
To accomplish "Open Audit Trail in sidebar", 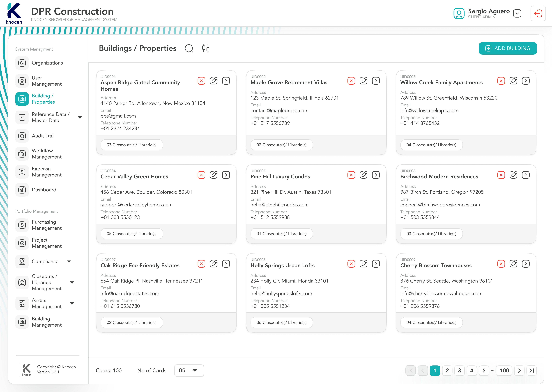I will pos(43,136).
